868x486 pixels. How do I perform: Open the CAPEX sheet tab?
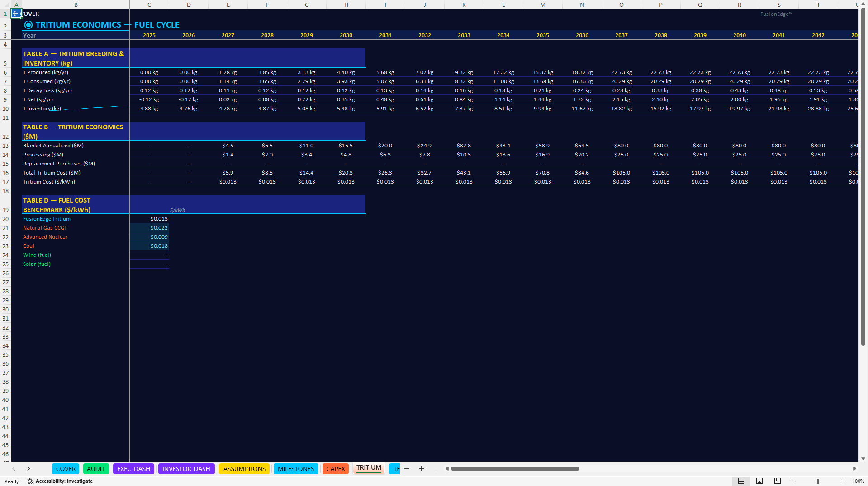(336, 469)
